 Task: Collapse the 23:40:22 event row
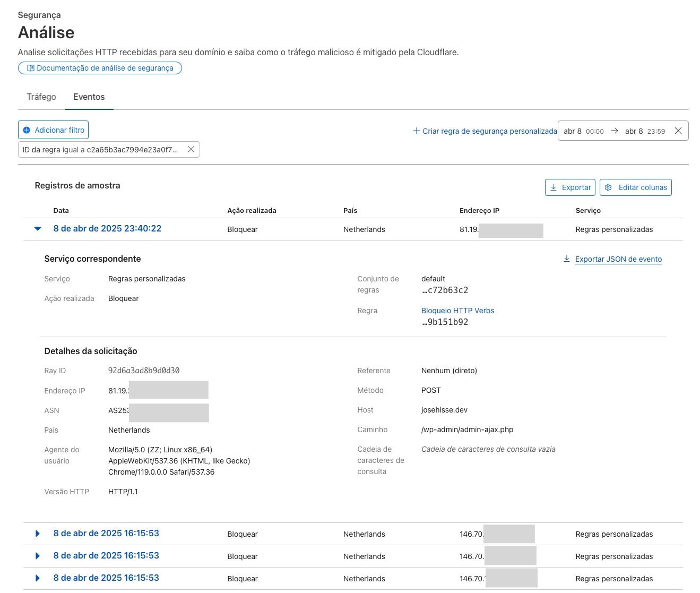point(38,229)
